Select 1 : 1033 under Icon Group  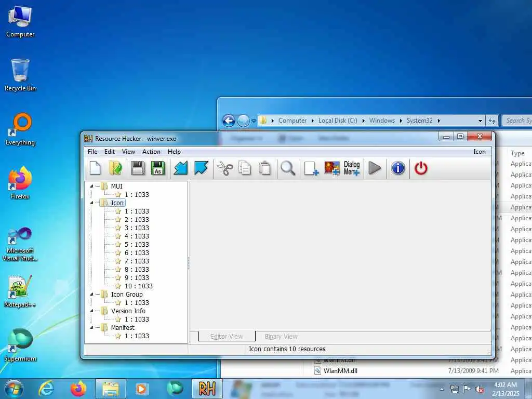137,303
